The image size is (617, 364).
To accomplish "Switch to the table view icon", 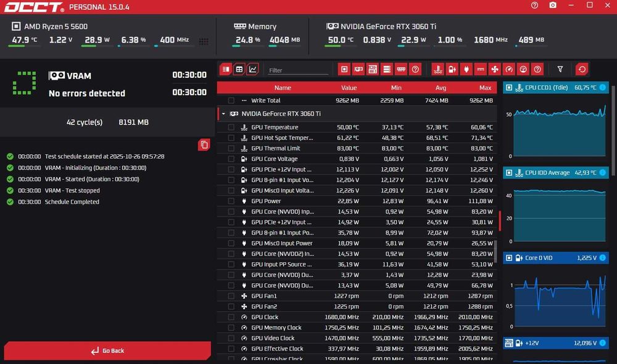I will 239,69.
